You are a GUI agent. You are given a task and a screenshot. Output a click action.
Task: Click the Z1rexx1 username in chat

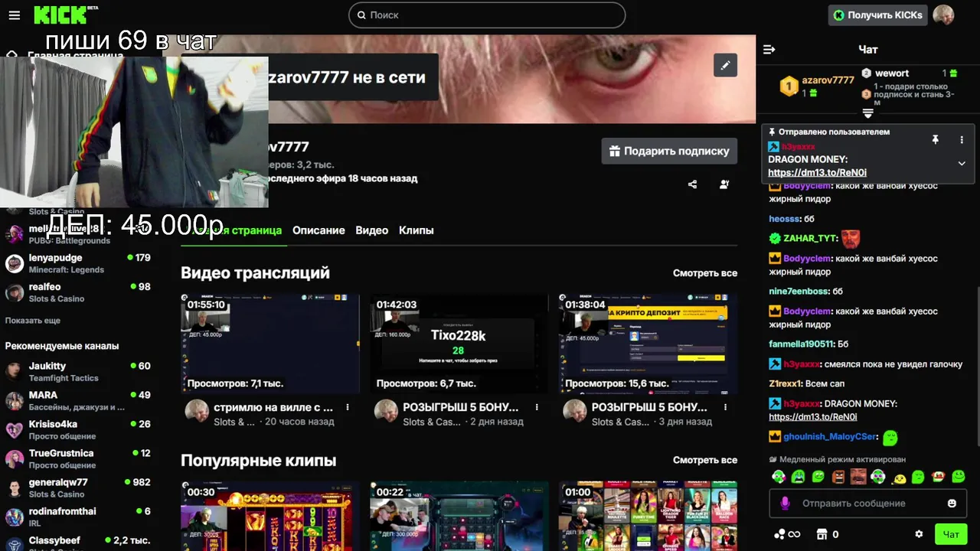(785, 383)
